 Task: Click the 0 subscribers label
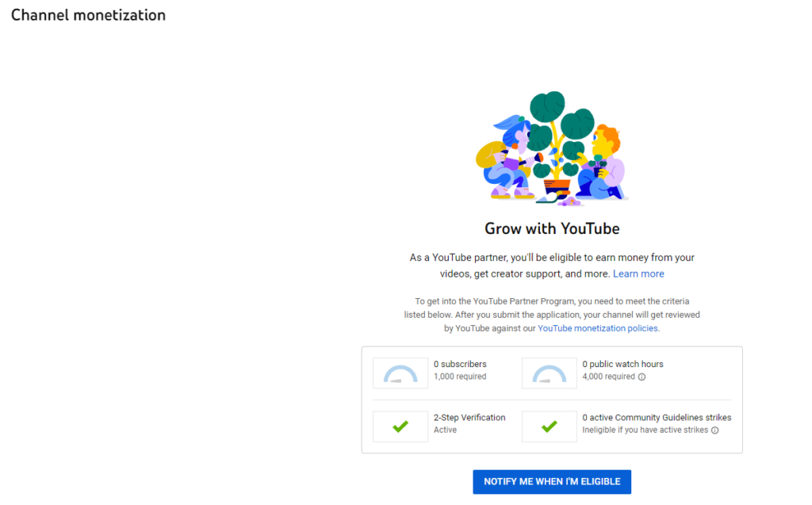pos(460,364)
